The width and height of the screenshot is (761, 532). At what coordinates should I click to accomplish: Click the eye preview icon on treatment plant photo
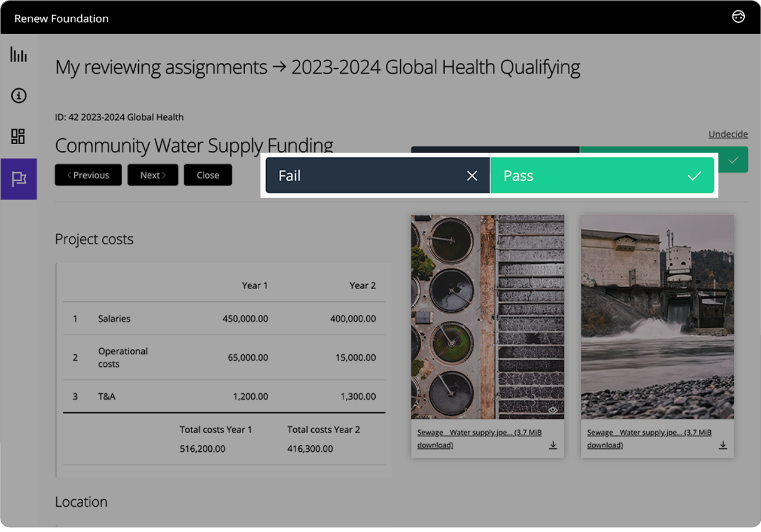(553, 410)
